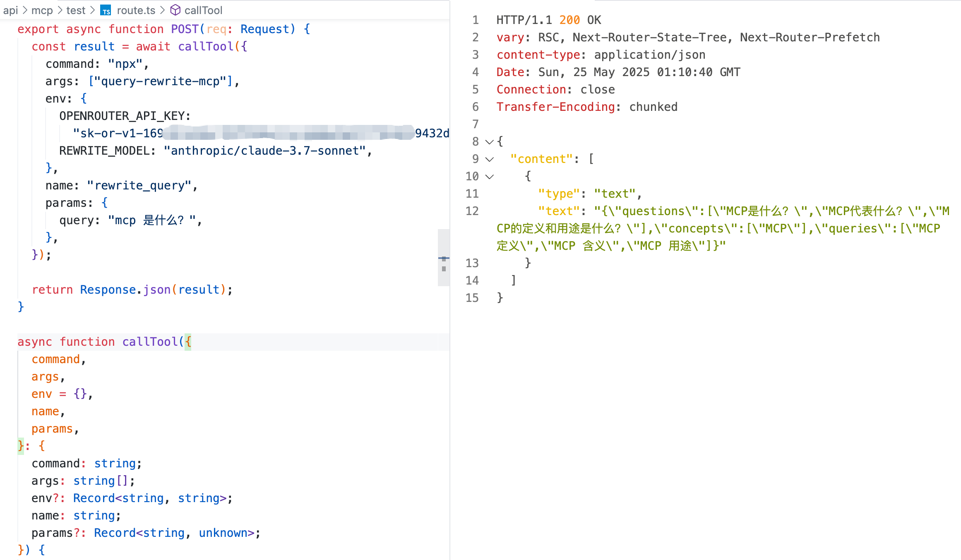
Task: Click the TypeScript file icon in breadcrumb
Action: tap(106, 10)
